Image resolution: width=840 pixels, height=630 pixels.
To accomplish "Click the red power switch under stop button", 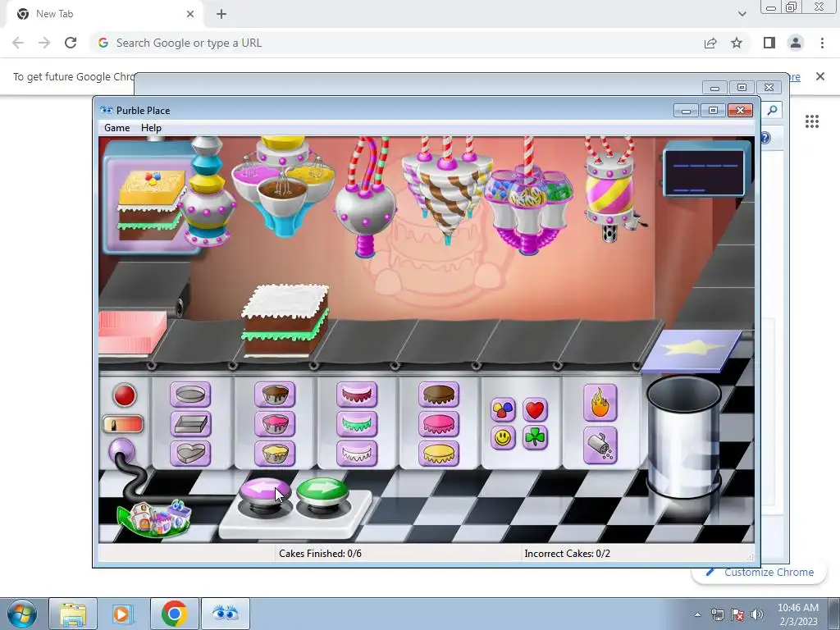I will tap(123, 424).
